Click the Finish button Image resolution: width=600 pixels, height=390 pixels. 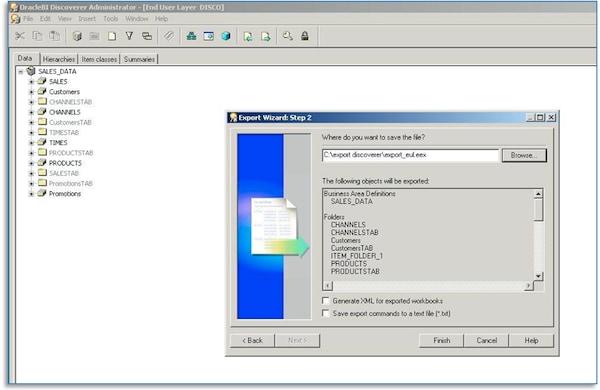point(442,340)
